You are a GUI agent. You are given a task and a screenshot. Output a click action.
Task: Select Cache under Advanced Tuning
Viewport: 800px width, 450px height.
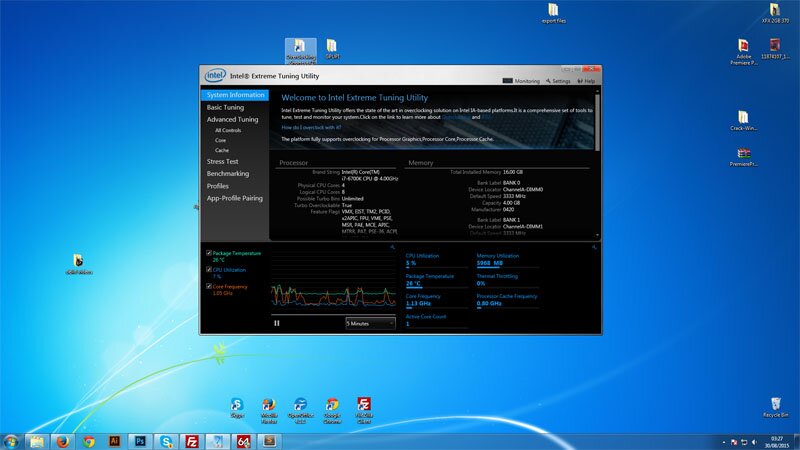tap(222, 150)
